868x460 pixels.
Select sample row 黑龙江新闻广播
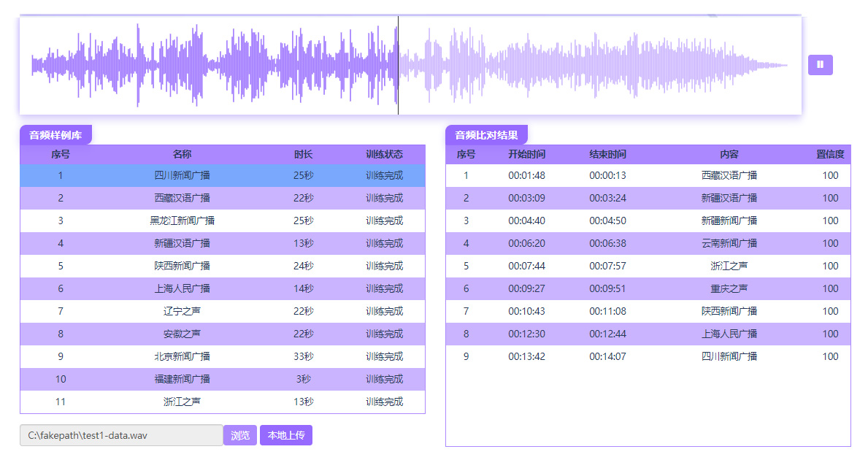[223, 221]
